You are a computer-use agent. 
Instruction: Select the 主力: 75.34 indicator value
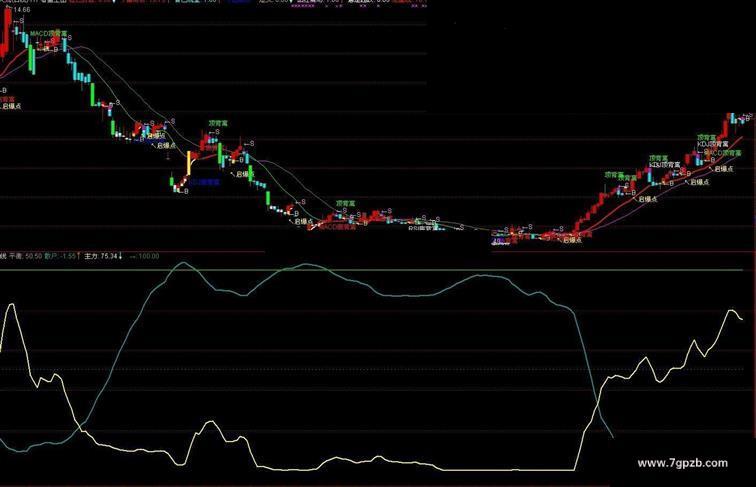tap(103, 256)
